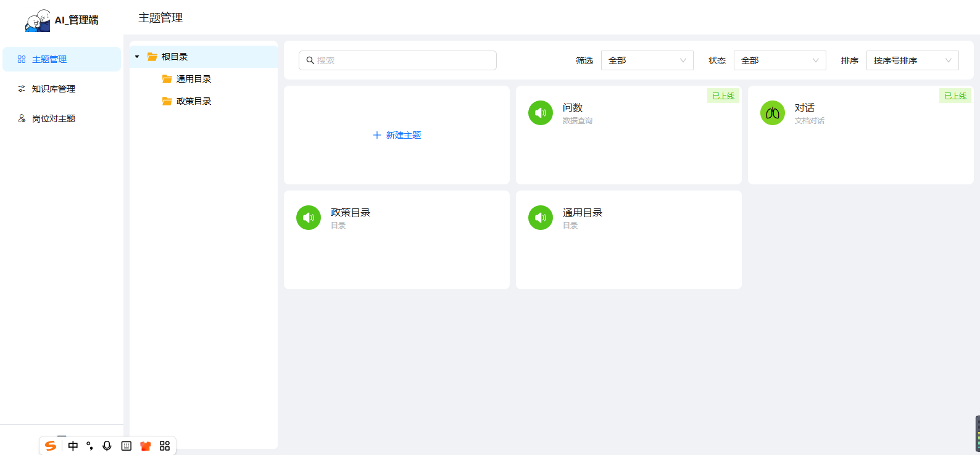Click the AI_管理端 logo image

tap(38, 20)
